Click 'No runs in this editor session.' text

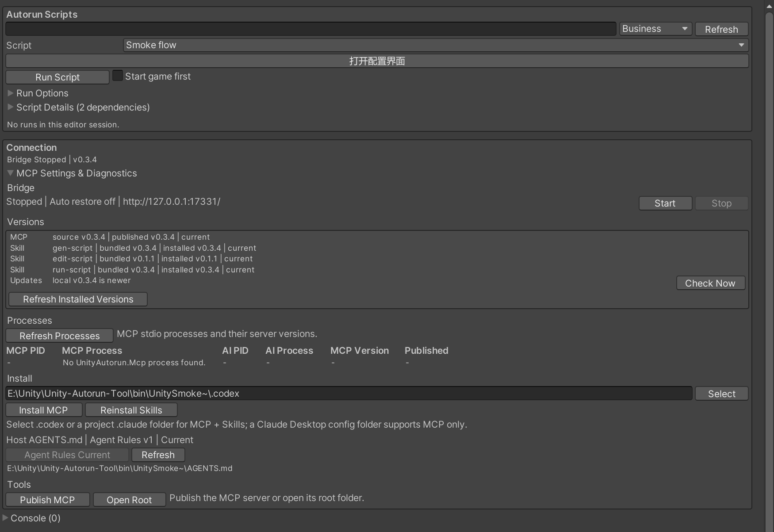coord(63,125)
